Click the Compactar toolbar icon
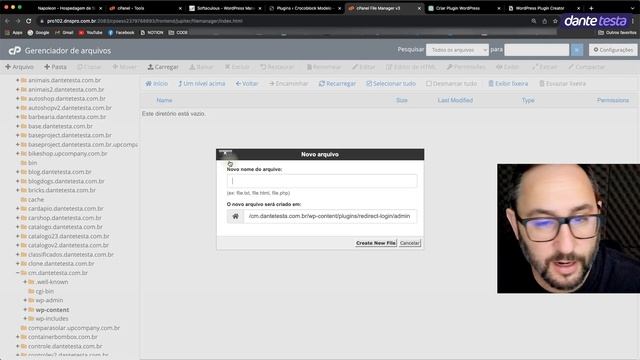The image size is (640, 360). 587,67
